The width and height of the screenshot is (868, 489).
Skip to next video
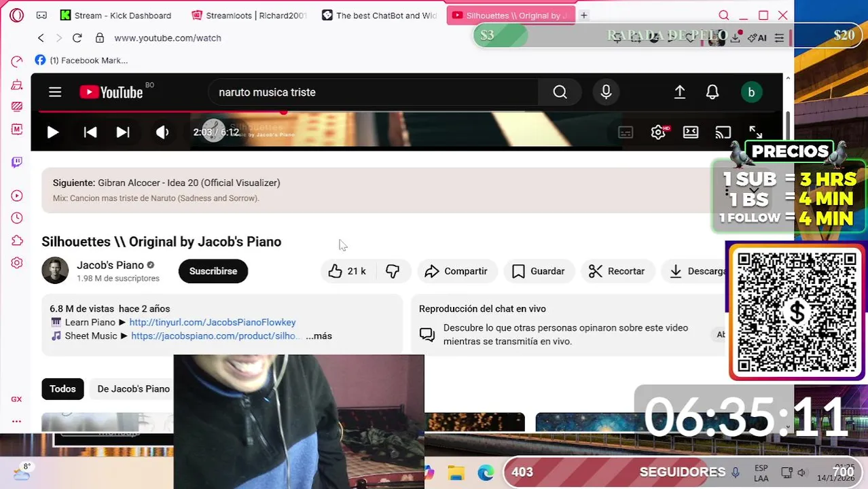pyautogui.click(x=123, y=132)
